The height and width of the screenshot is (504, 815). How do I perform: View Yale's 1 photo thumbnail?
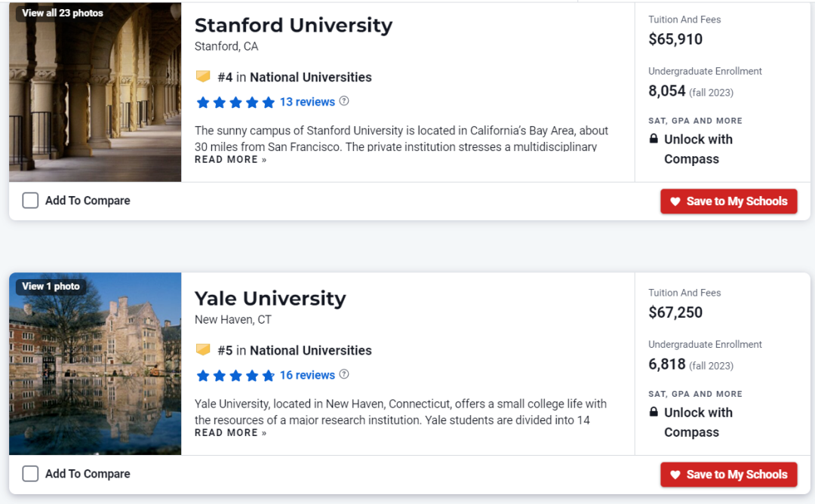pos(51,286)
